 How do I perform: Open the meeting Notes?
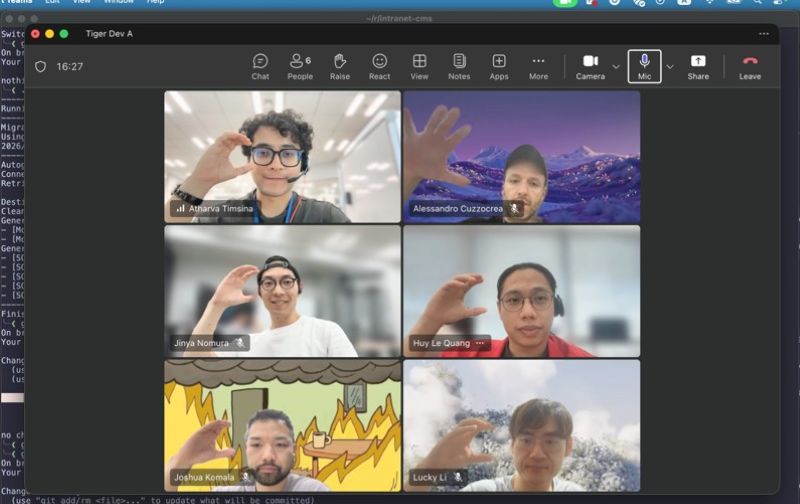(x=459, y=67)
